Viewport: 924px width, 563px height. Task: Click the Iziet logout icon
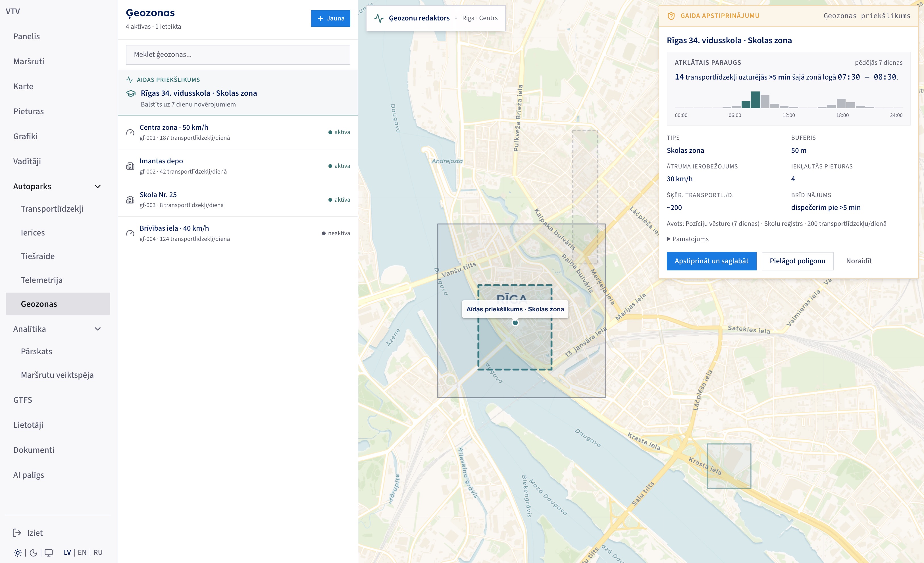pos(17,533)
